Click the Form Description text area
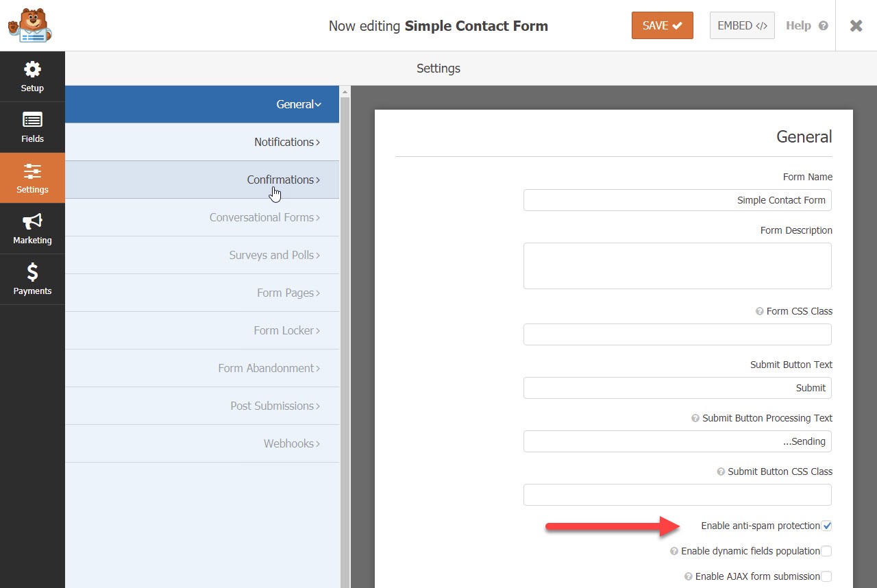 [677, 266]
